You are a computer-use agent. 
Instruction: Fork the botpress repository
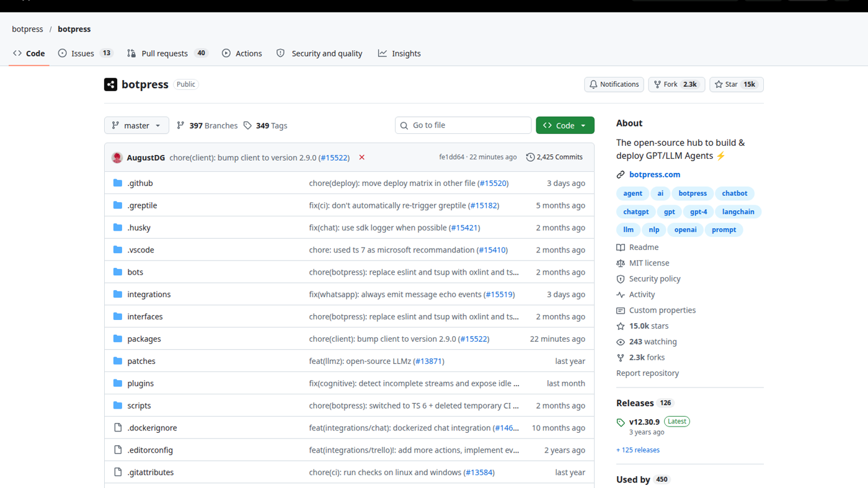tap(676, 84)
